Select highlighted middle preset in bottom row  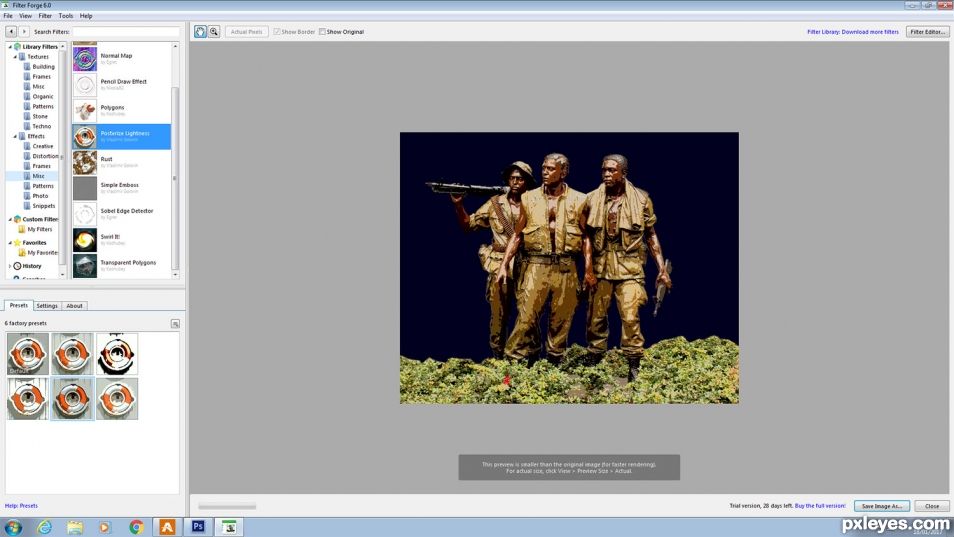tap(72, 399)
